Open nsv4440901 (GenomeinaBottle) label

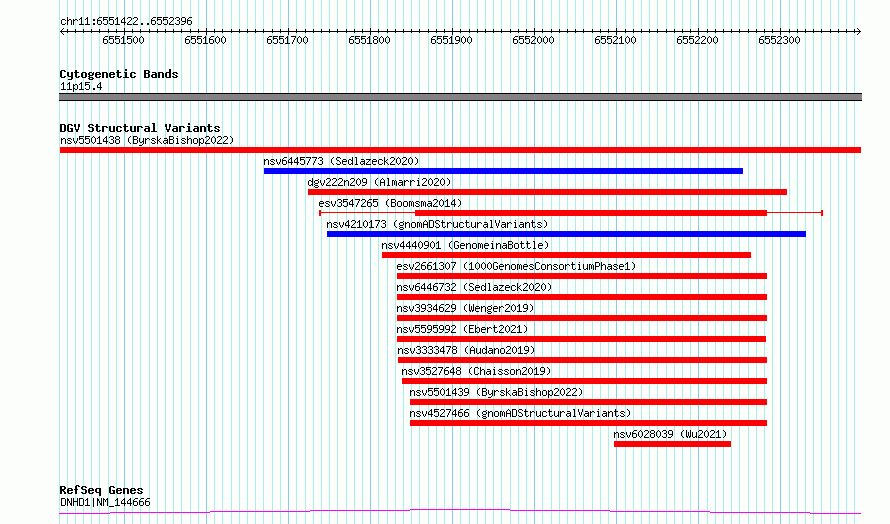[465, 245]
